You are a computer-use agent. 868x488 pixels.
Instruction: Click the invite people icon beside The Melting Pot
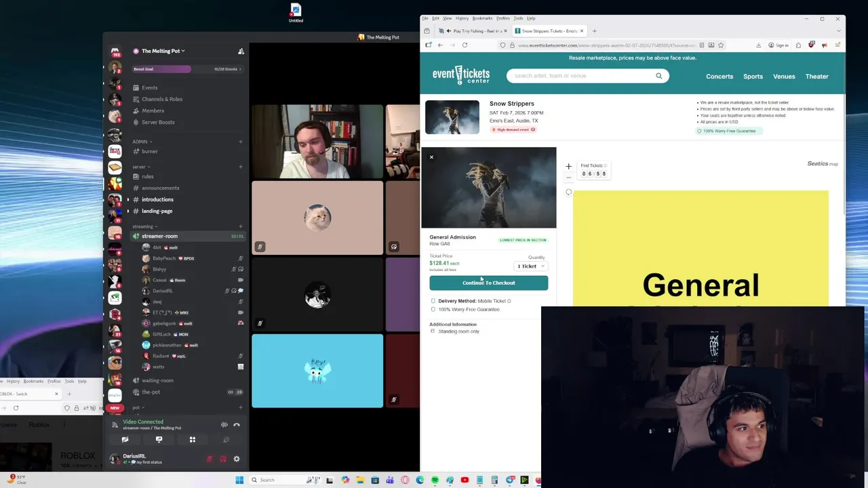241,51
